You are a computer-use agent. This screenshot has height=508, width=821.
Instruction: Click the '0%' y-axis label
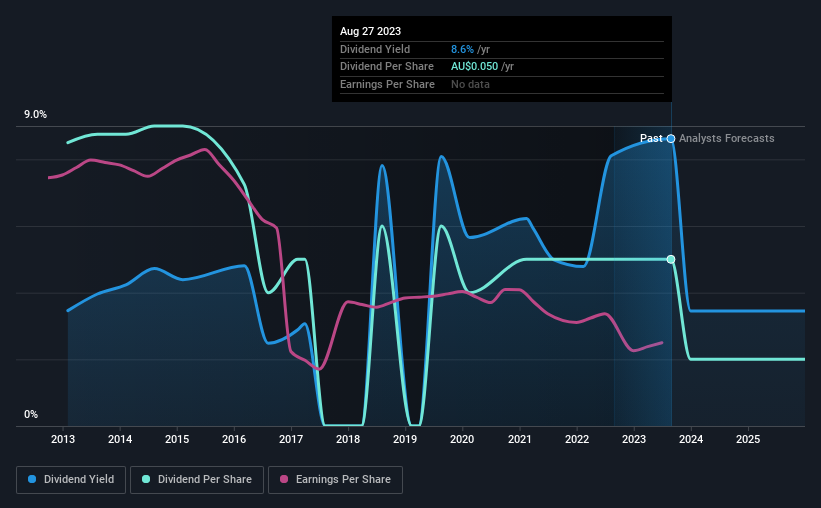pos(31,415)
